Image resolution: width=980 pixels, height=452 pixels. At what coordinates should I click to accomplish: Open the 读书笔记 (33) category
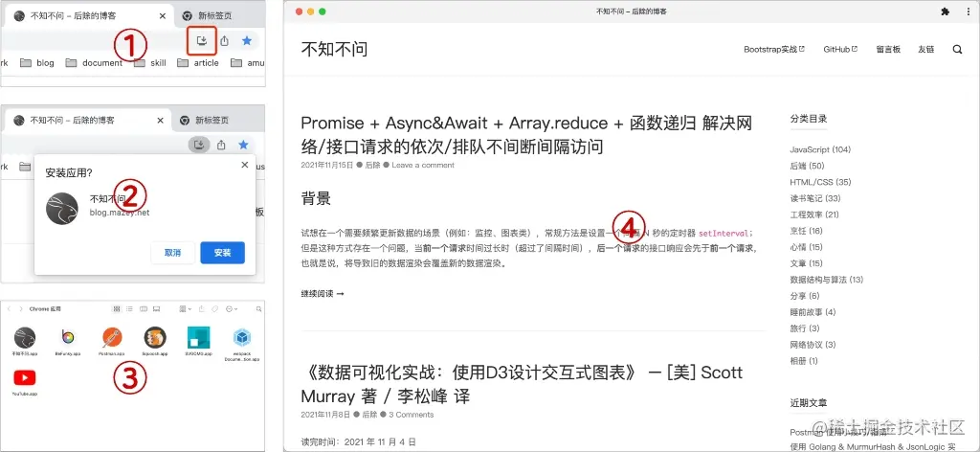coord(815,198)
